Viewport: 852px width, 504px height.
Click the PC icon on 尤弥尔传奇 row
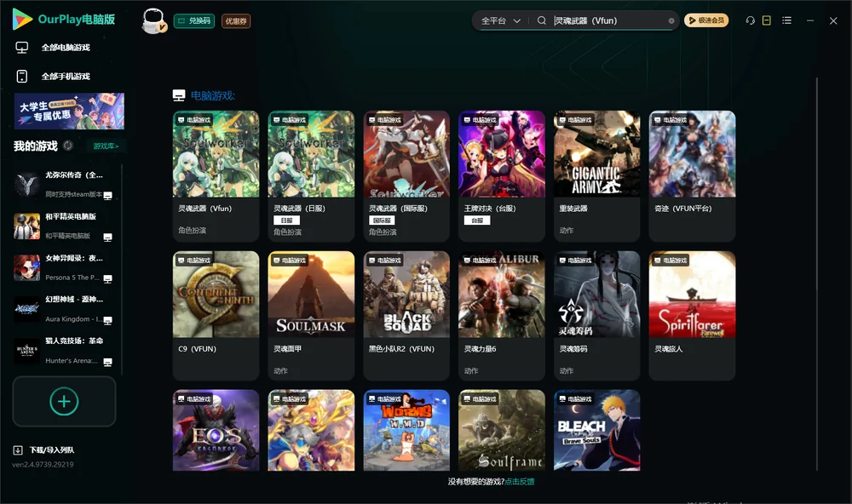[107, 196]
